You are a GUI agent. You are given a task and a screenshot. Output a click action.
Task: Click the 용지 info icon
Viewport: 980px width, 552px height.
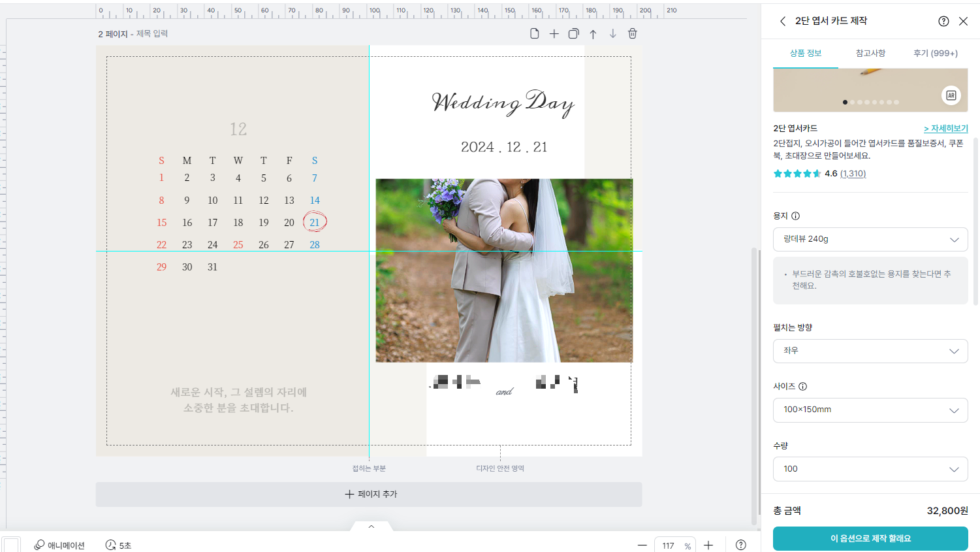[x=795, y=216]
